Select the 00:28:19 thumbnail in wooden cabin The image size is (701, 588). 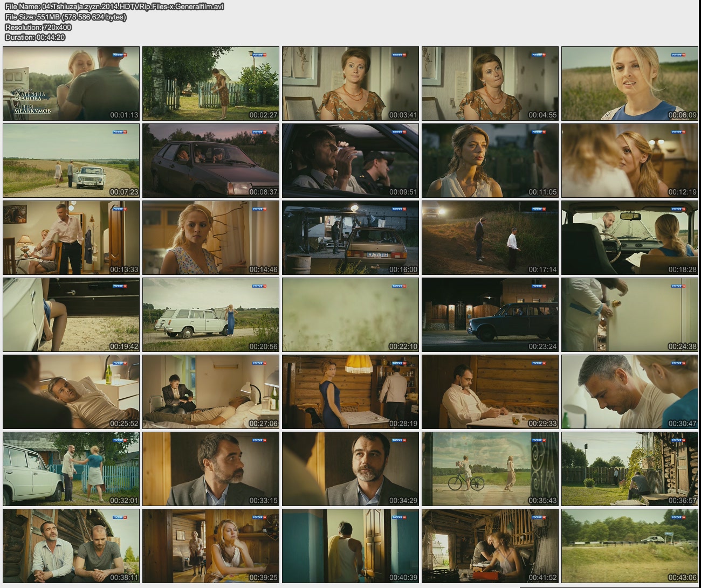point(350,392)
